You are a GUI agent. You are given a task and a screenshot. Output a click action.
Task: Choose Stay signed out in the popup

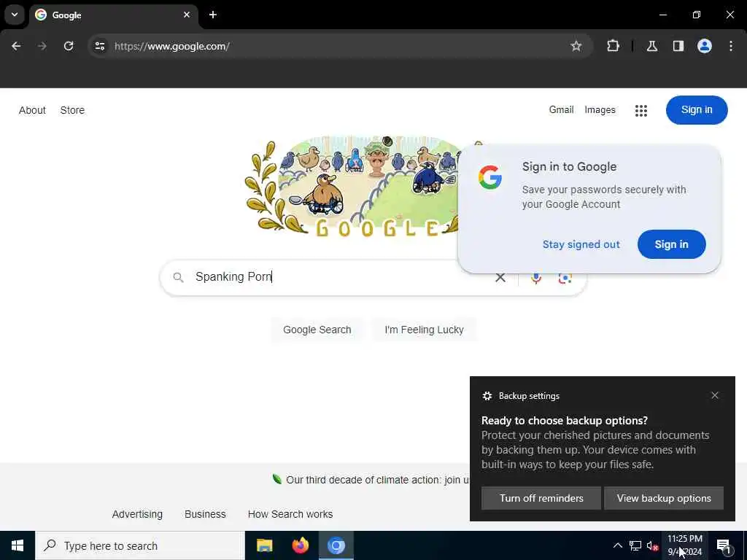581,244
